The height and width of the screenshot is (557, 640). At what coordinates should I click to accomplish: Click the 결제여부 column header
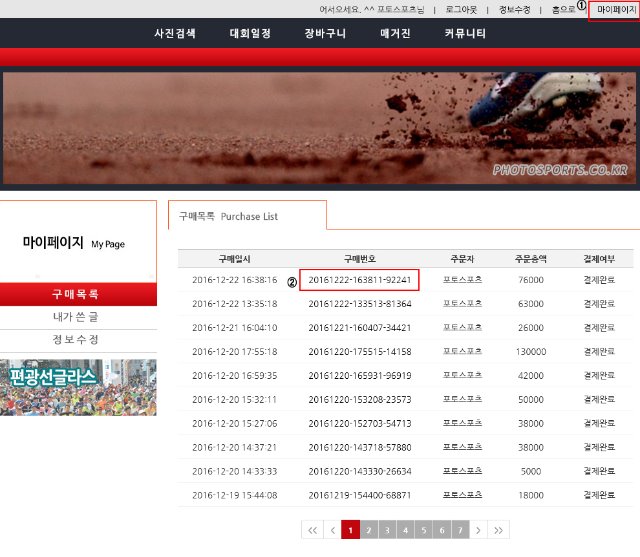pos(599,259)
